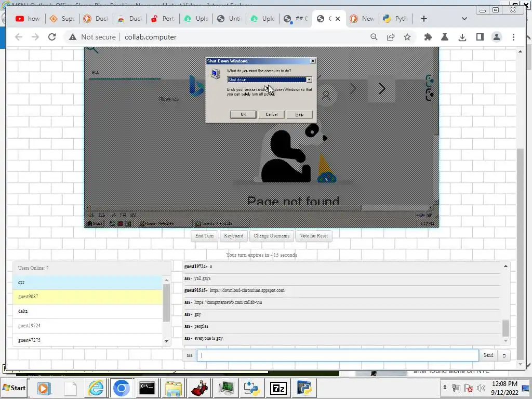Select user guest47275 in users list
This screenshot has height=399, width=532.
[x=87, y=340]
